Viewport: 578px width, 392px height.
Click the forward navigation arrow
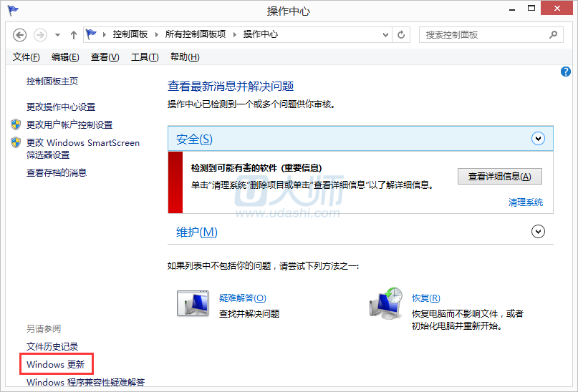[x=40, y=35]
